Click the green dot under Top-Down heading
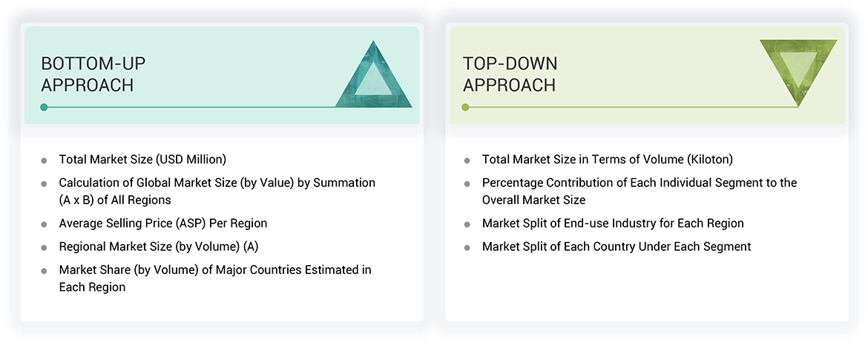Screen dimensions: 868x343 click(x=465, y=107)
